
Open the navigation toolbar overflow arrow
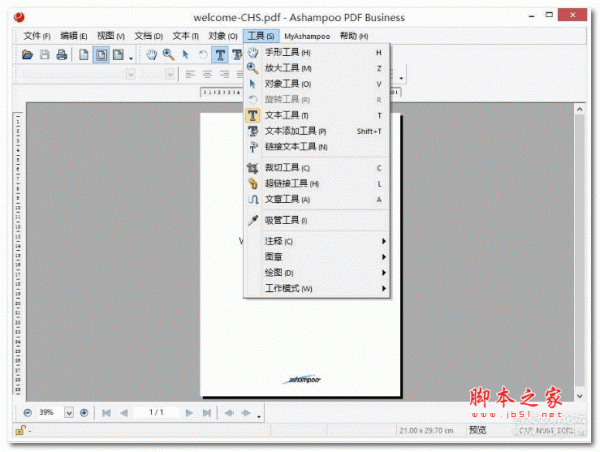pos(259,416)
